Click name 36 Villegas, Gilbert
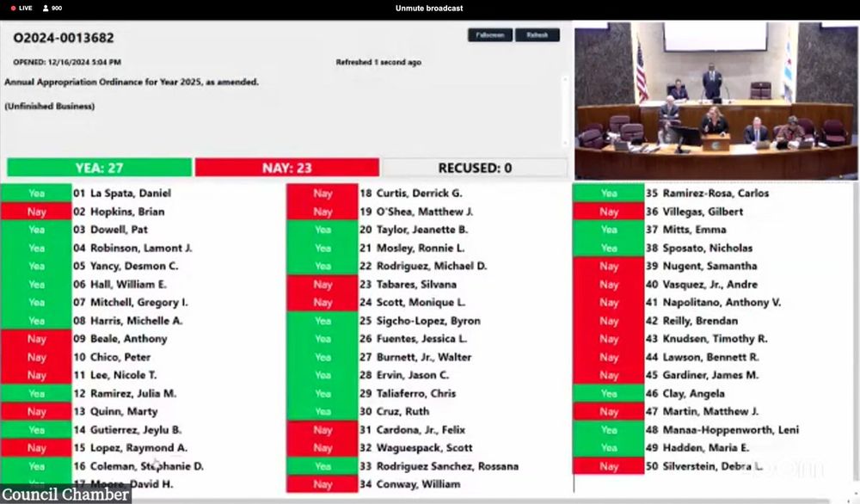The height and width of the screenshot is (504, 860). (x=694, y=212)
